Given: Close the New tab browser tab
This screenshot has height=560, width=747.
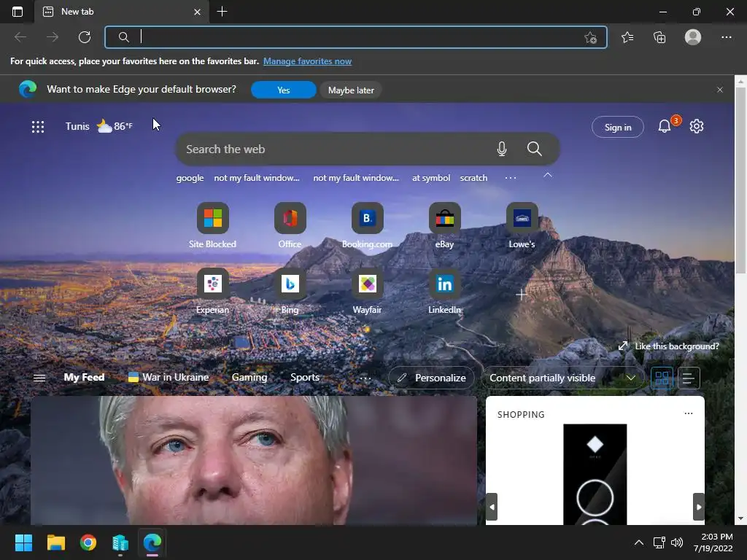Looking at the screenshot, I should 197,12.
